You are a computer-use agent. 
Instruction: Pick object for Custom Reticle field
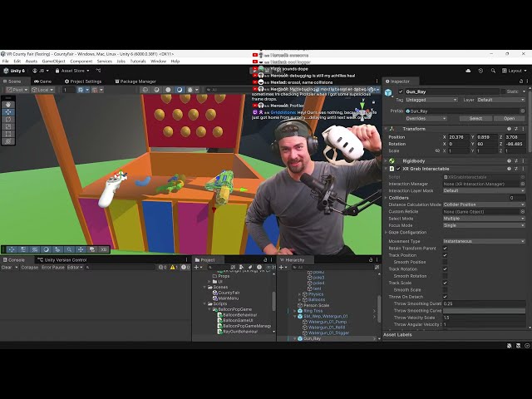pos(523,212)
